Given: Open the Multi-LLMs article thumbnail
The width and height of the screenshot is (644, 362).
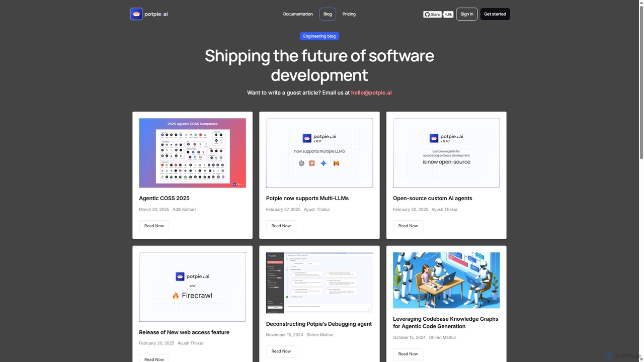Looking at the screenshot, I should pyautogui.click(x=319, y=153).
